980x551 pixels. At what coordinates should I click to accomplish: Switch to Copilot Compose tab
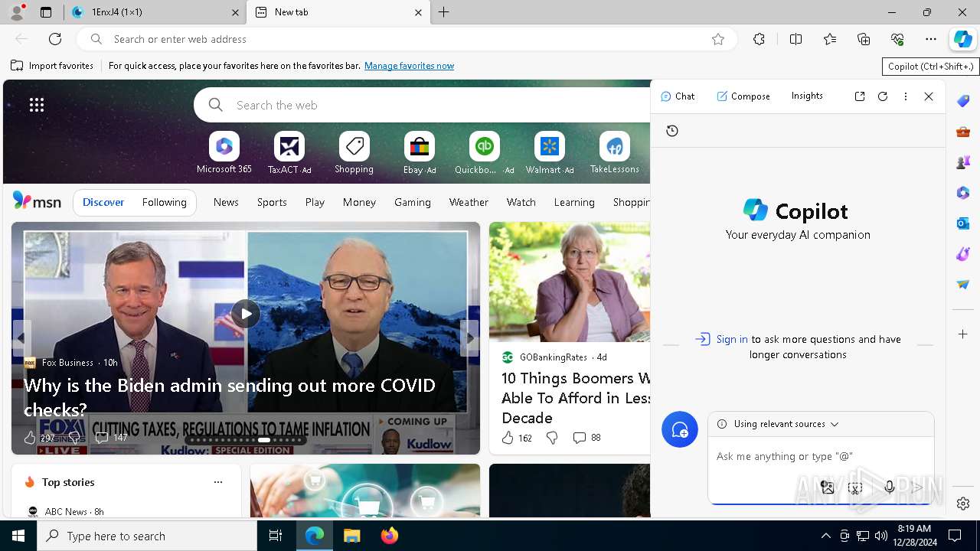point(743,96)
